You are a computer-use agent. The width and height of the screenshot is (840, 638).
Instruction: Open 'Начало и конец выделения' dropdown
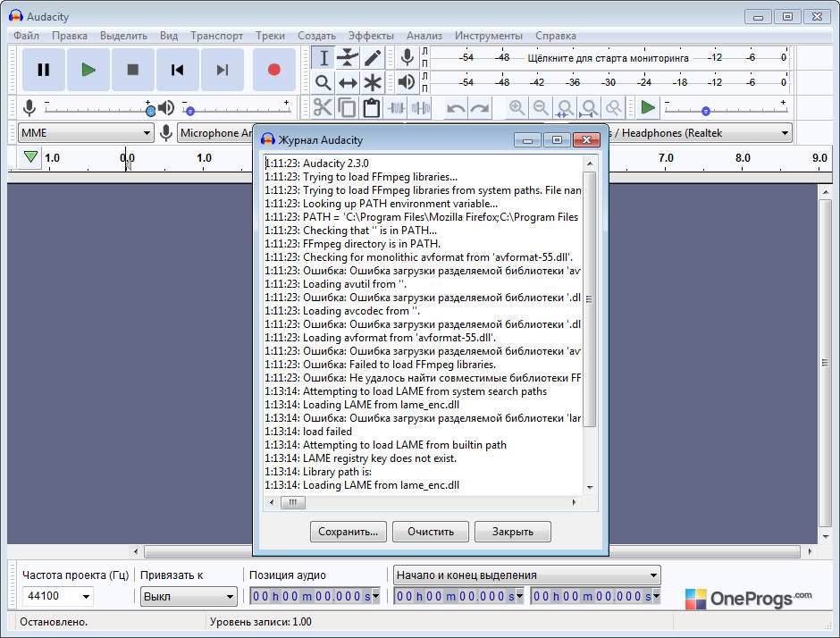pyautogui.click(x=526, y=575)
